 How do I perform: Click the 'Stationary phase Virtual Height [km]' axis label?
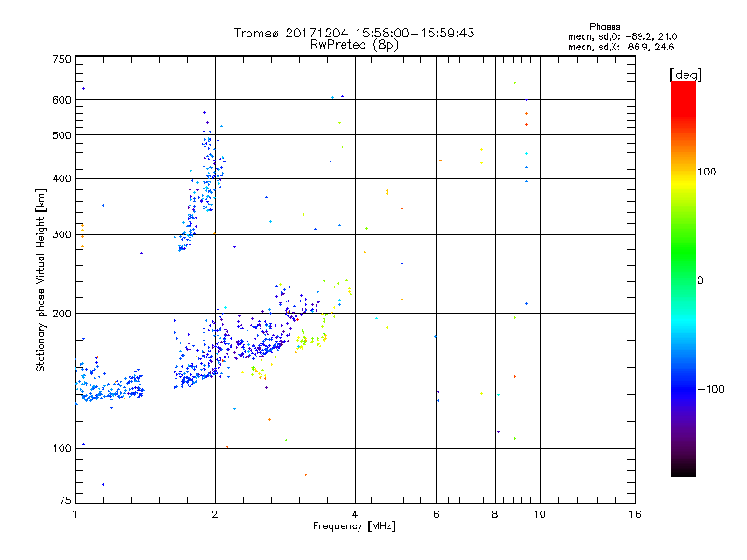click(x=40, y=280)
